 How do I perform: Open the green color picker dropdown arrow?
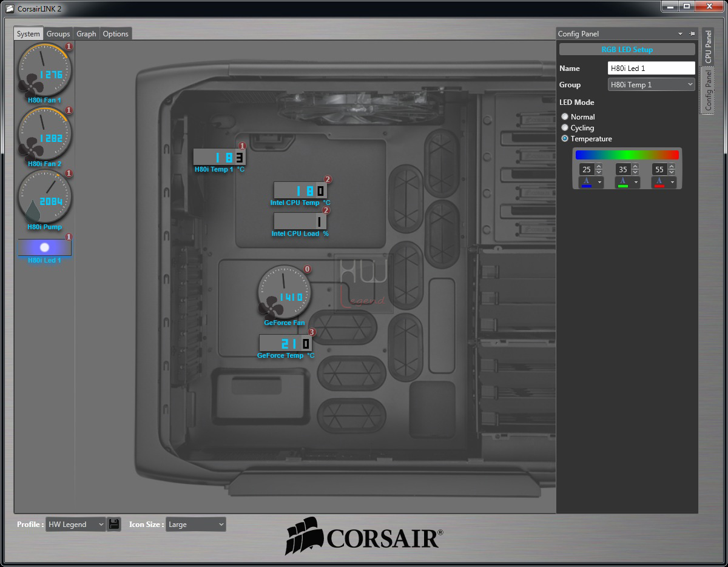pyautogui.click(x=636, y=183)
